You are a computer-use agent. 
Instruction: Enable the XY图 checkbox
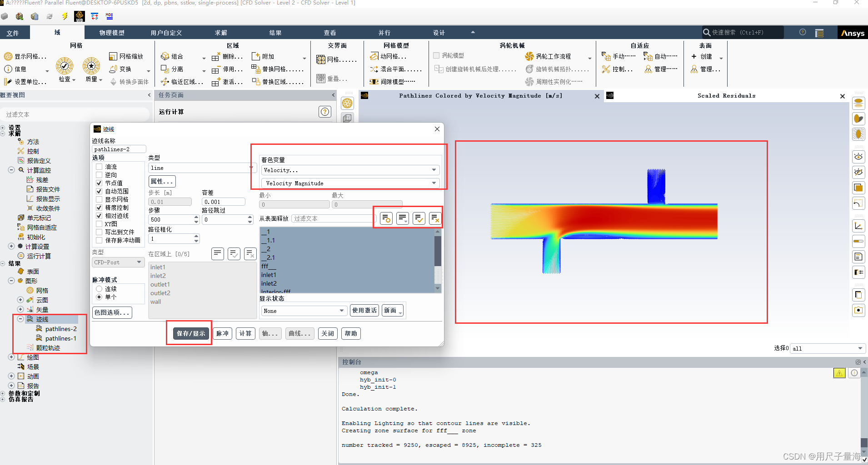pos(99,224)
